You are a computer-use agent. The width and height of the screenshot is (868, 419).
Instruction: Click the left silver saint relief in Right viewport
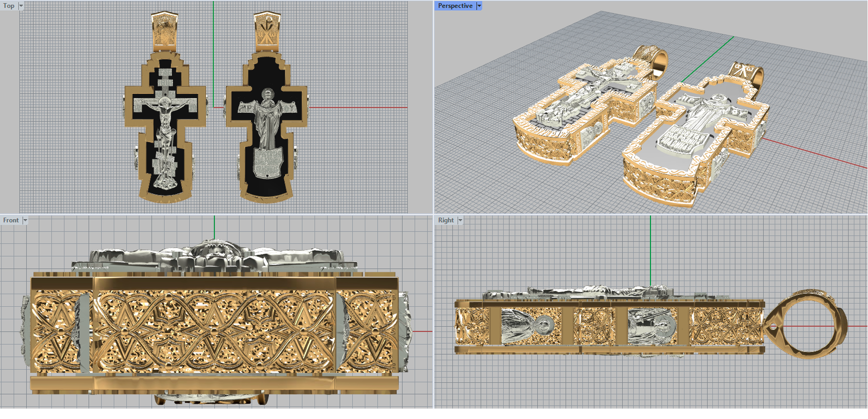(523, 327)
